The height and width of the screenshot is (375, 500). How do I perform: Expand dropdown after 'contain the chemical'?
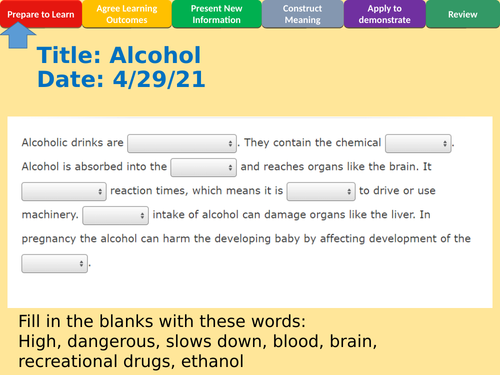point(418,143)
